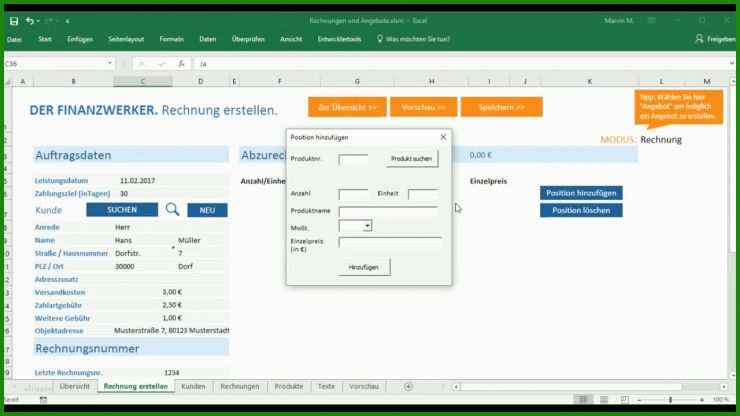740x416 pixels.
Task: Expand the Name Box dropdown arrow
Action: (109, 63)
